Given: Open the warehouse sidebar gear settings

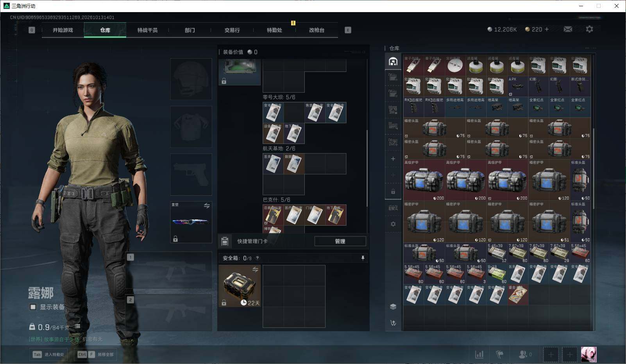Looking at the screenshot, I should [393, 224].
